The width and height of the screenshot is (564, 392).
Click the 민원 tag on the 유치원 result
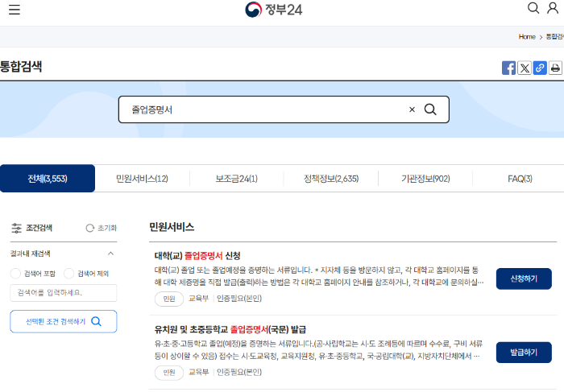169,373
